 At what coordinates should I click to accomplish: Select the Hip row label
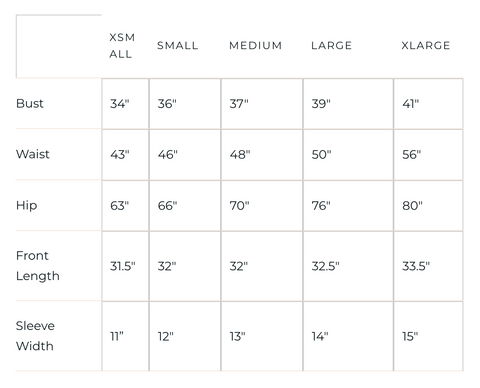pyautogui.click(x=26, y=205)
